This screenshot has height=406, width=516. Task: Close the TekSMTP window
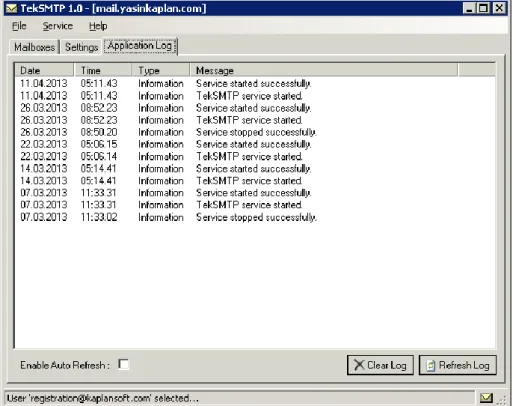(x=499, y=8)
